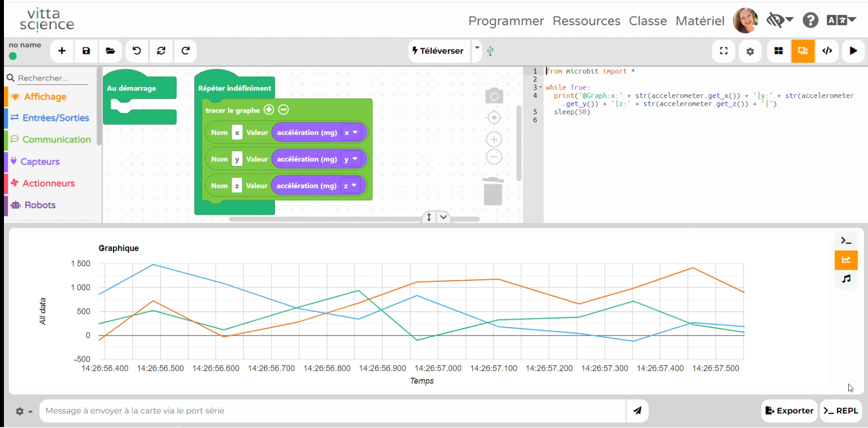Switch to blocks-only layout view

779,51
